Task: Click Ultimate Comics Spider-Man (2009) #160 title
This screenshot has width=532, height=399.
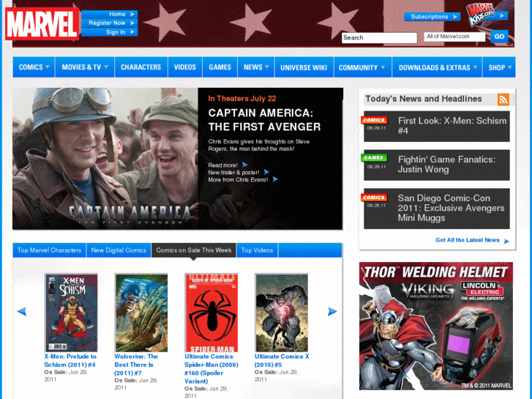Action: [211, 369]
